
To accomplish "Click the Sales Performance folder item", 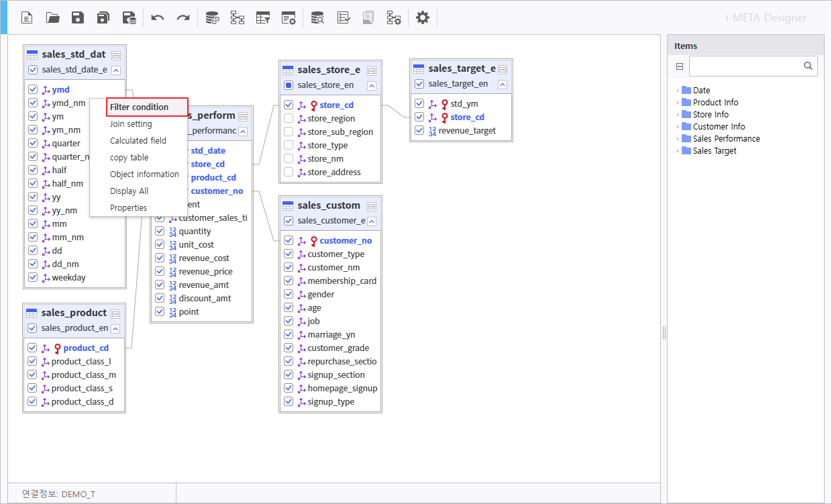I will pyautogui.click(x=726, y=139).
